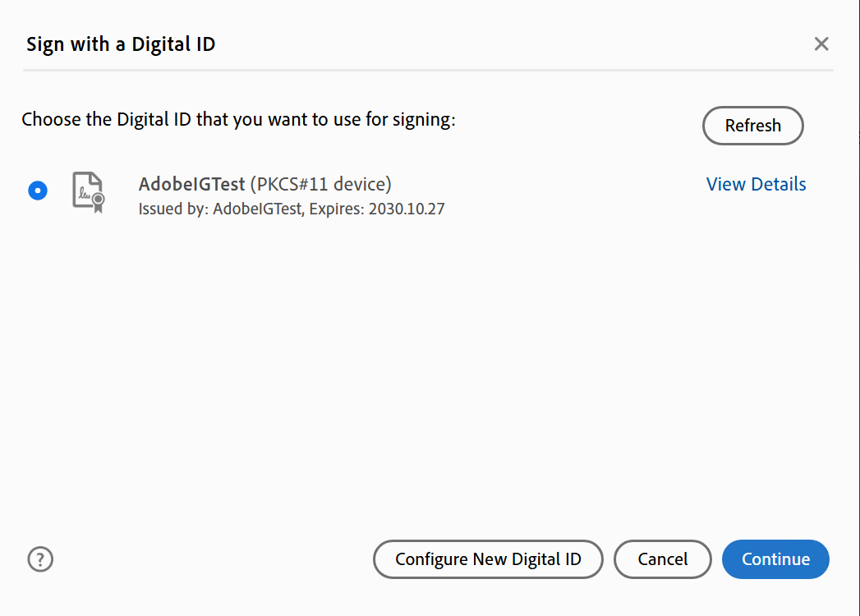
Task: Open help via the question mark icon
Action: click(x=40, y=559)
